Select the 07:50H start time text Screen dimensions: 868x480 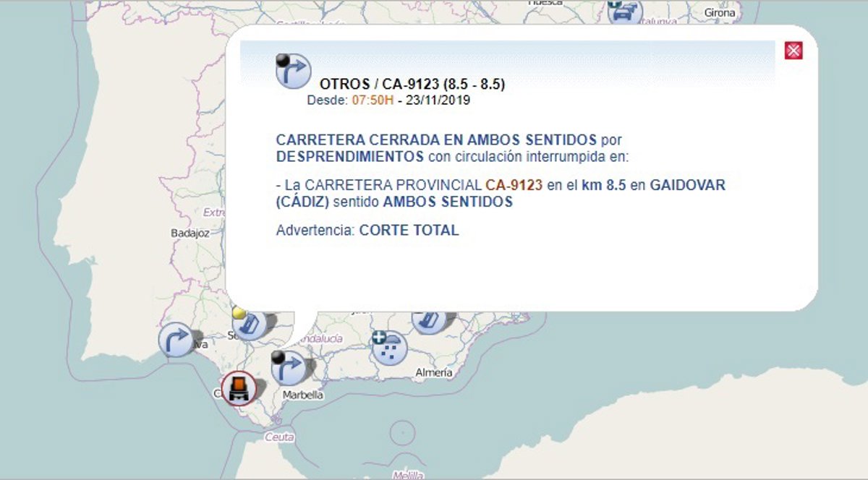pyautogui.click(x=373, y=100)
